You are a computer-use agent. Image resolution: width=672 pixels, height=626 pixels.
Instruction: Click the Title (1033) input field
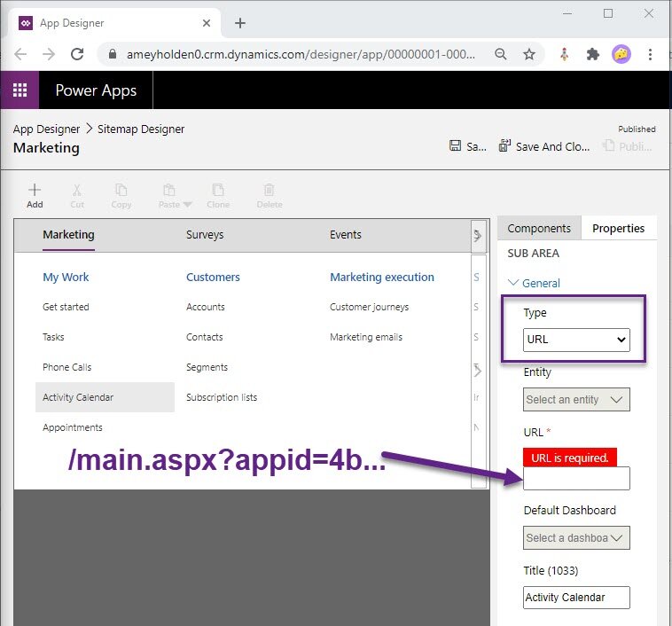[x=576, y=598]
